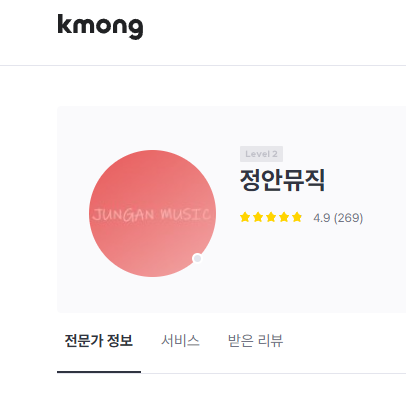Click the 4.9 rating score
The height and width of the screenshot is (401, 406).
click(x=322, y=218)
